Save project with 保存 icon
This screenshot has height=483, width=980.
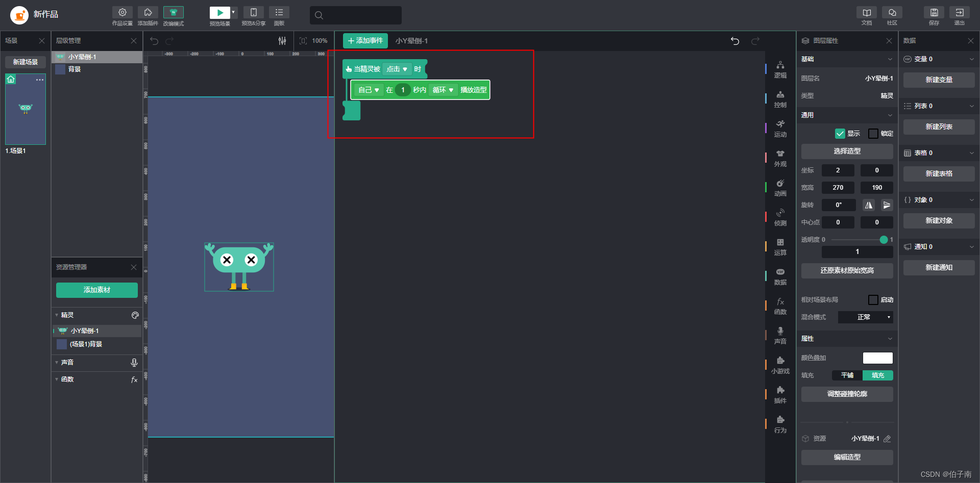(x=934, y=13)
